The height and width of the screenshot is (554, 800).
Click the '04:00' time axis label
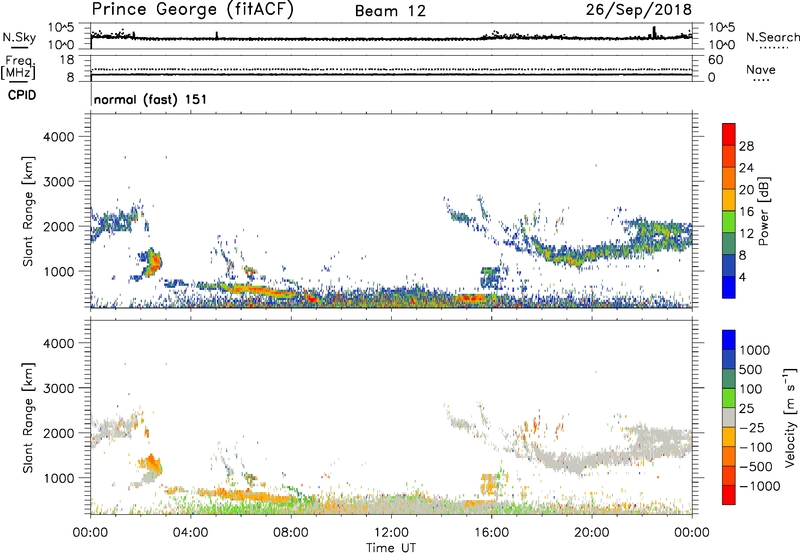pos(190,533)
